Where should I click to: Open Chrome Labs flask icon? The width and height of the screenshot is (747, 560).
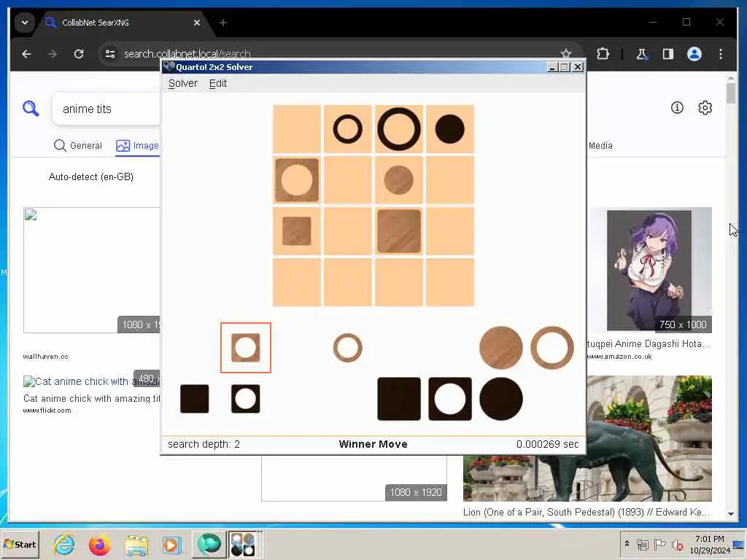click(642, 54)
